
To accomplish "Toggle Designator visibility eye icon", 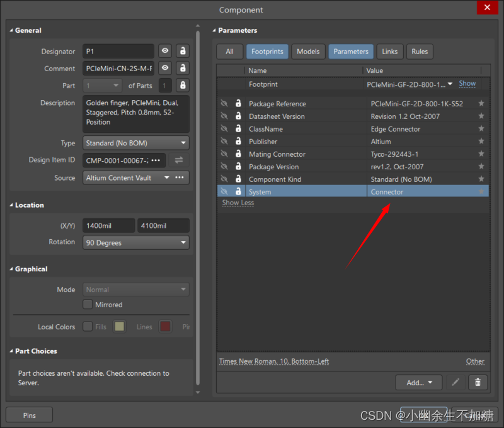I will (x=165, y=51).
